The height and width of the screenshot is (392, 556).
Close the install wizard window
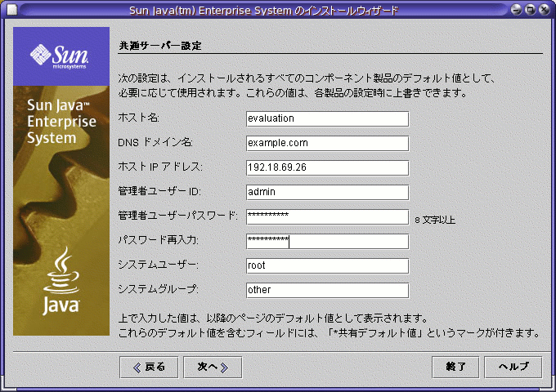pos(544,10)
